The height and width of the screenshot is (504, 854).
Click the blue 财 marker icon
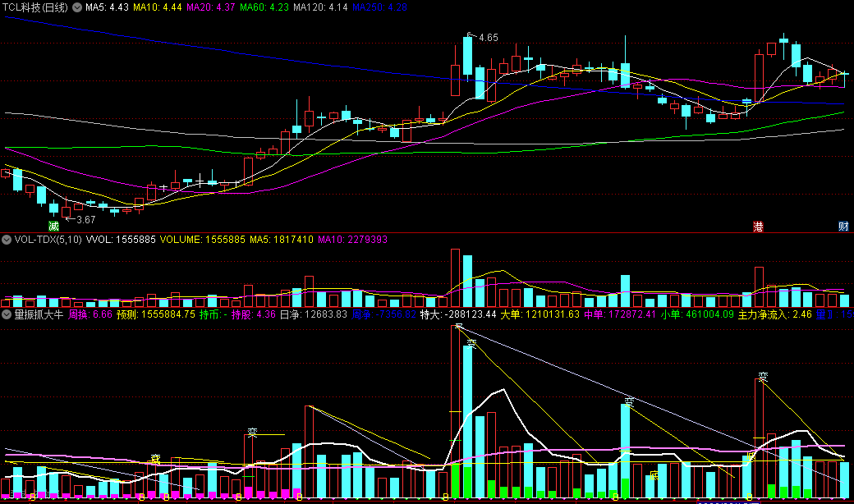coord(843,227)
